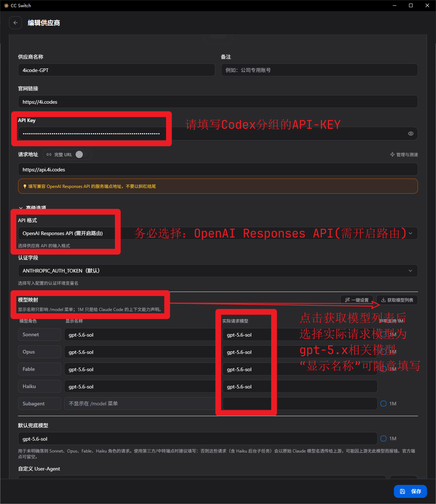Save the provider with 保存
Viewport: 436px width, 504px height.
pyautogui.click(x=410, y=491)
